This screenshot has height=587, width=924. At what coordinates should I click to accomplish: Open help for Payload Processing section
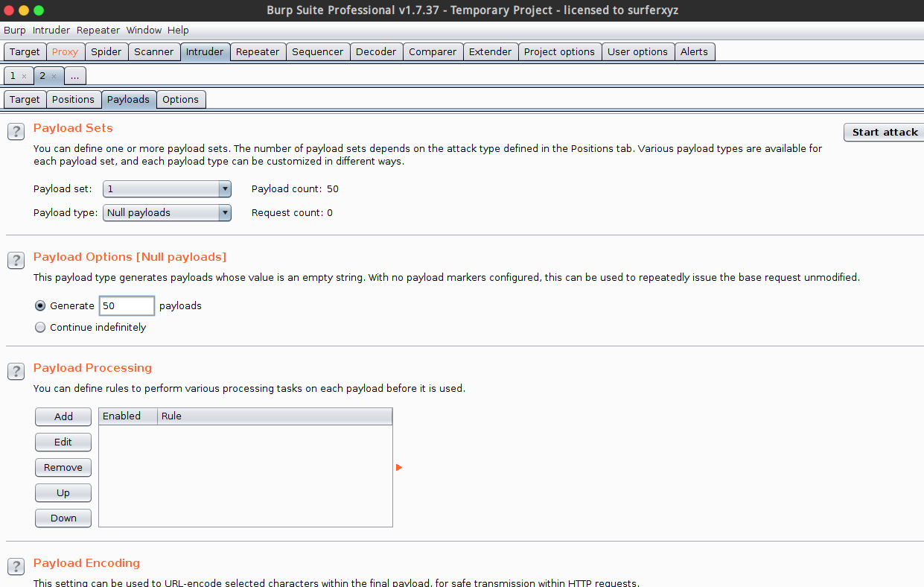pyautogui.click(x=16, y=372)
